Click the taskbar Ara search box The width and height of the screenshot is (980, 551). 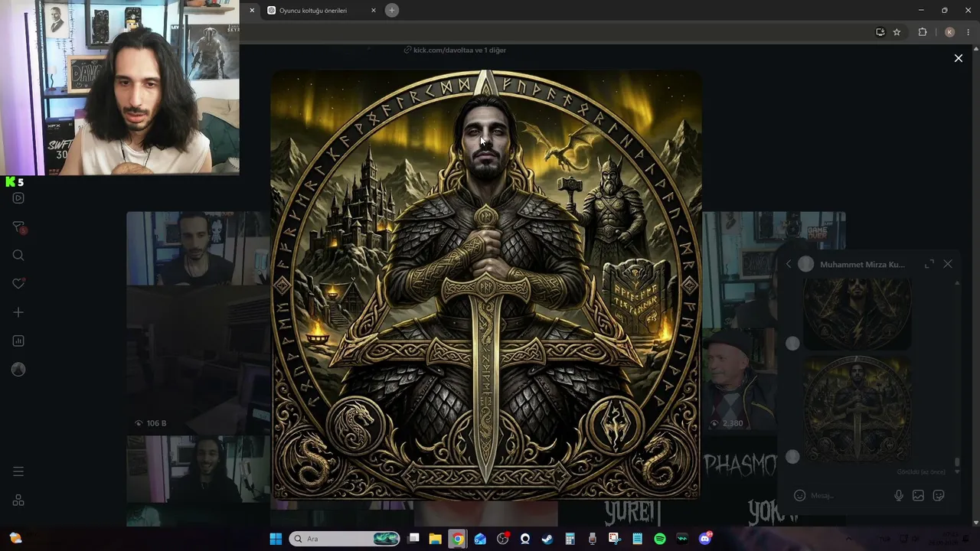(x=345, y=539)
